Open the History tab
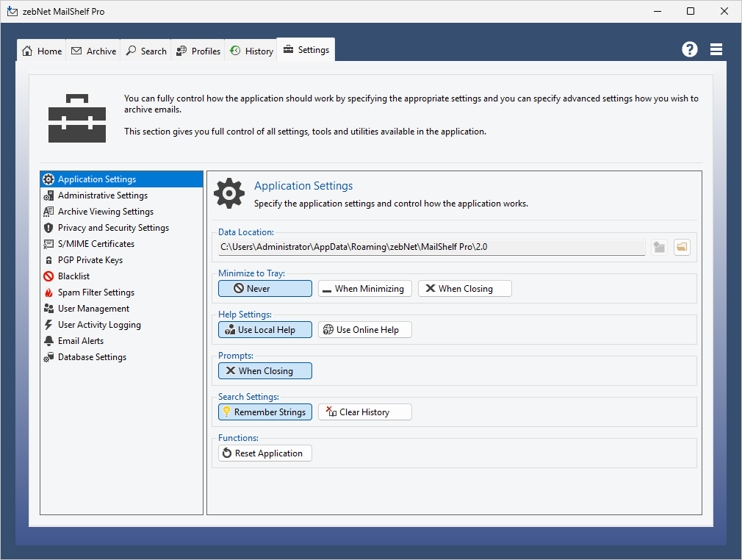 (x=252, y=51)
